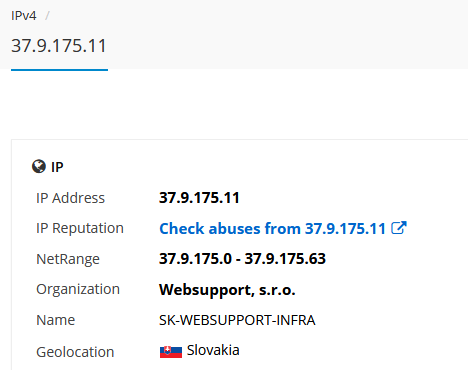468x370 pixels.
Task: Click the breadcrumb slash separator
Action: coord(47,16)
